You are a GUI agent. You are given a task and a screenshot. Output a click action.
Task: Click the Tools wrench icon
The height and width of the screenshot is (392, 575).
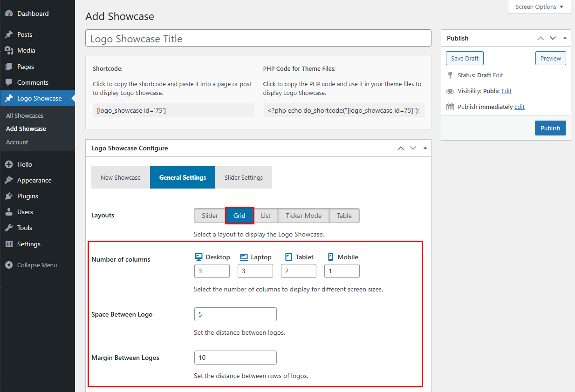coord(8,228)
